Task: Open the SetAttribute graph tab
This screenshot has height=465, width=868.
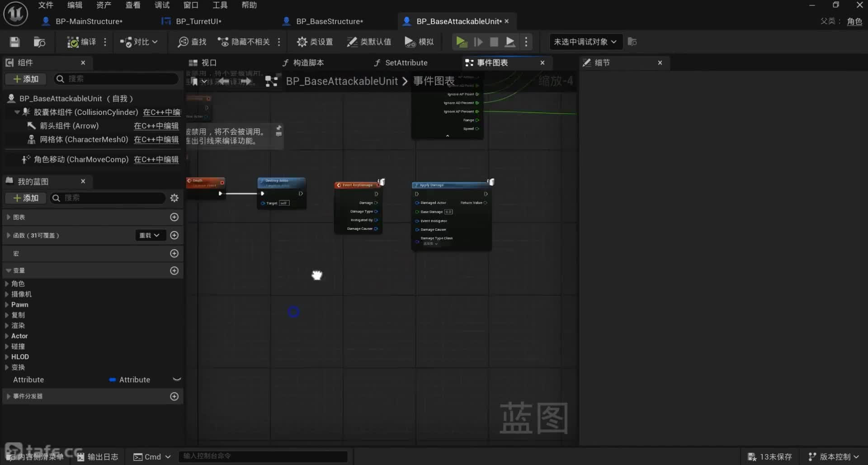Action: (x=406, y=63)
